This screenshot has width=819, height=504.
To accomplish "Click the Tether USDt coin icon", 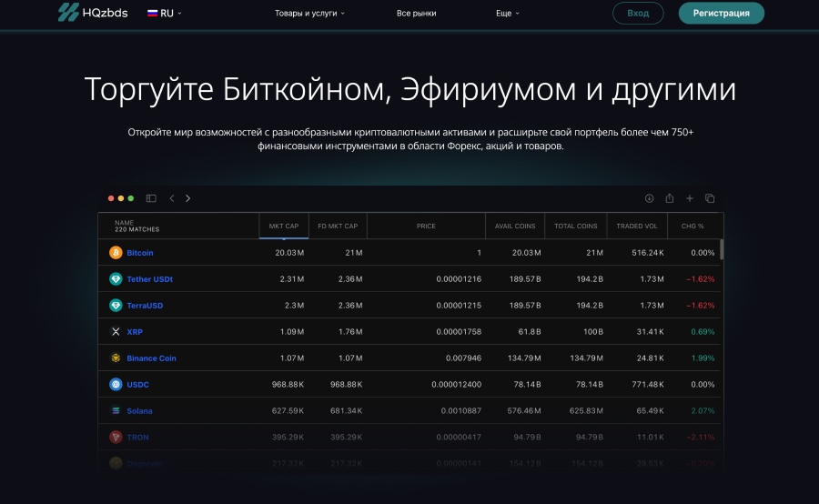I will coord(116,279).
